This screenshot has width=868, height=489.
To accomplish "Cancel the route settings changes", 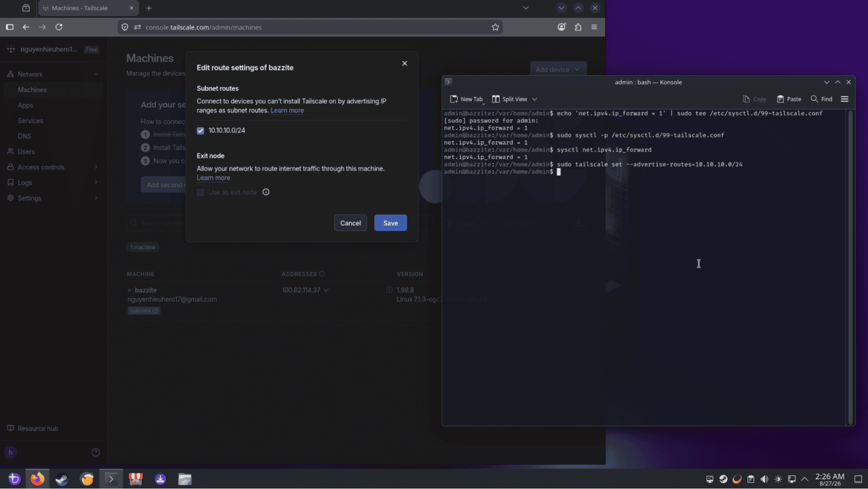I will click(350, 223).
